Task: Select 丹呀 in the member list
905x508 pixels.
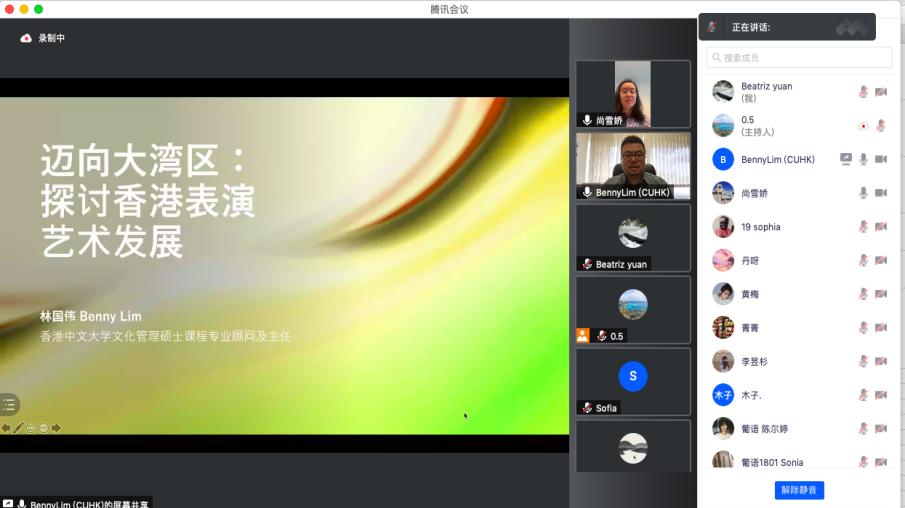Action: [750, 261]
